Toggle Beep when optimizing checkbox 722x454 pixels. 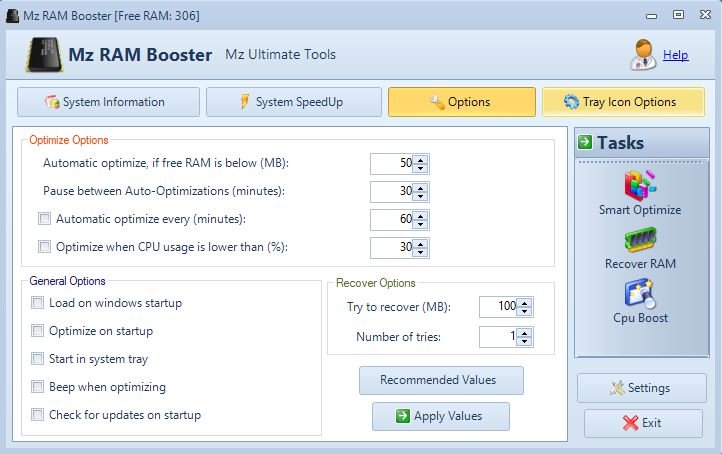(37, 386)
